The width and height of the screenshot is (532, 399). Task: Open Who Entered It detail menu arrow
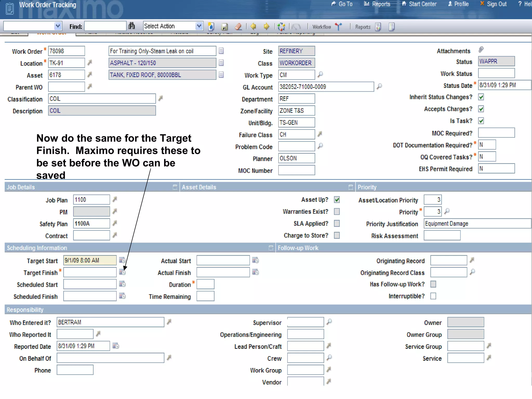point(169,322)
